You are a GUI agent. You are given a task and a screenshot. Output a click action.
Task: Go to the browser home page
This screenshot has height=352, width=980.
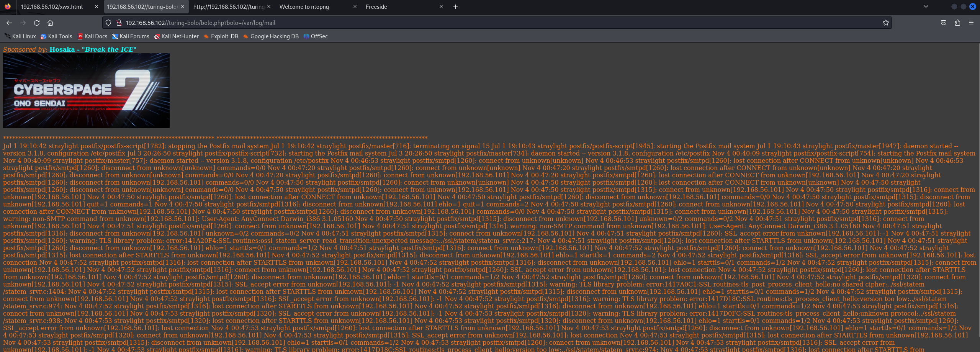point(50,23)
